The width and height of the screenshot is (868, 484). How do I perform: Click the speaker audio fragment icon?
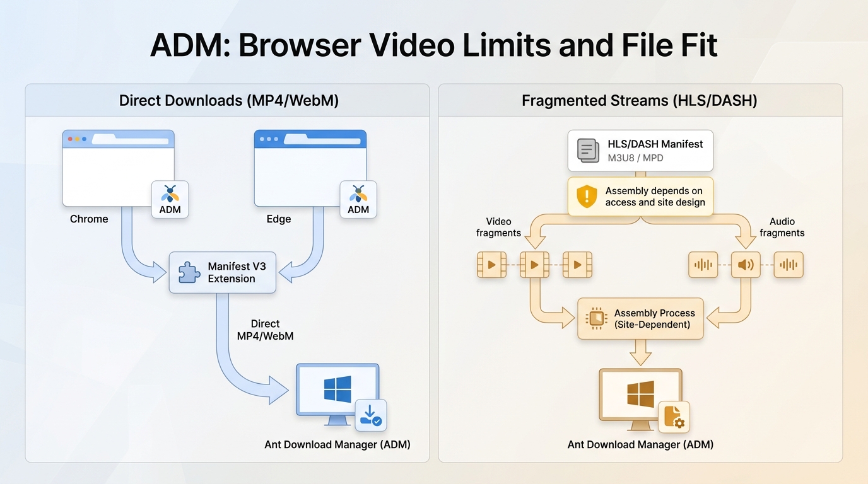pyautogui.click(x=746, y=265)
